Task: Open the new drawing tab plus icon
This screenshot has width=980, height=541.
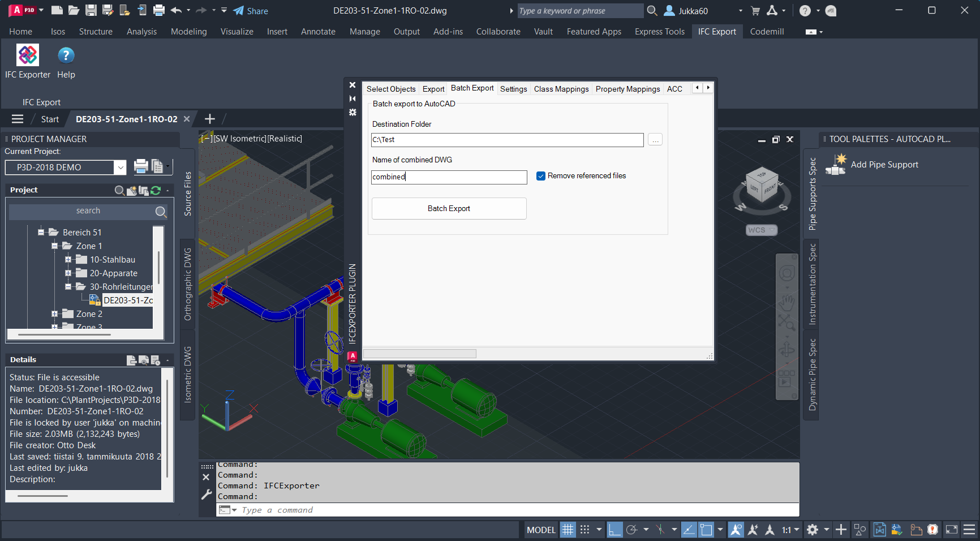Action: point(209,119)
